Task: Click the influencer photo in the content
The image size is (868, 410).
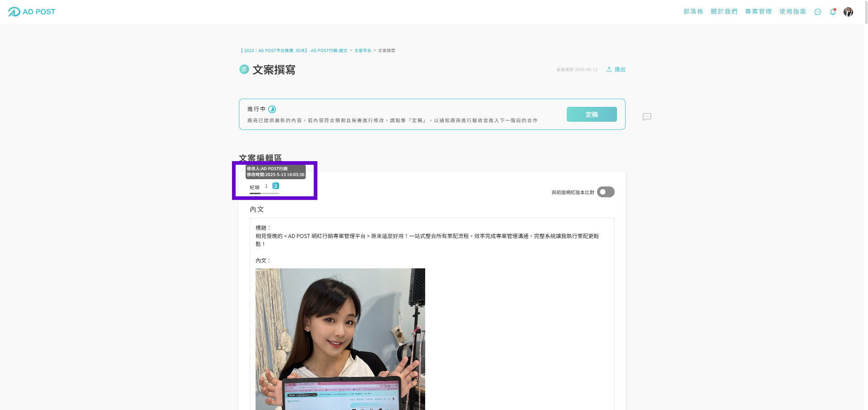Action: pyautogui.click(x=340, y=339)
